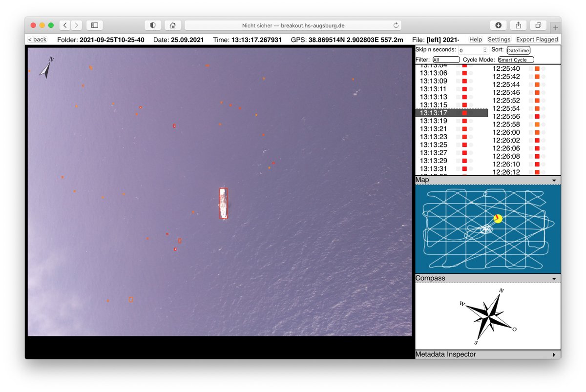
Task: Click the Map panel header
Action: click(x=488, y=180)
